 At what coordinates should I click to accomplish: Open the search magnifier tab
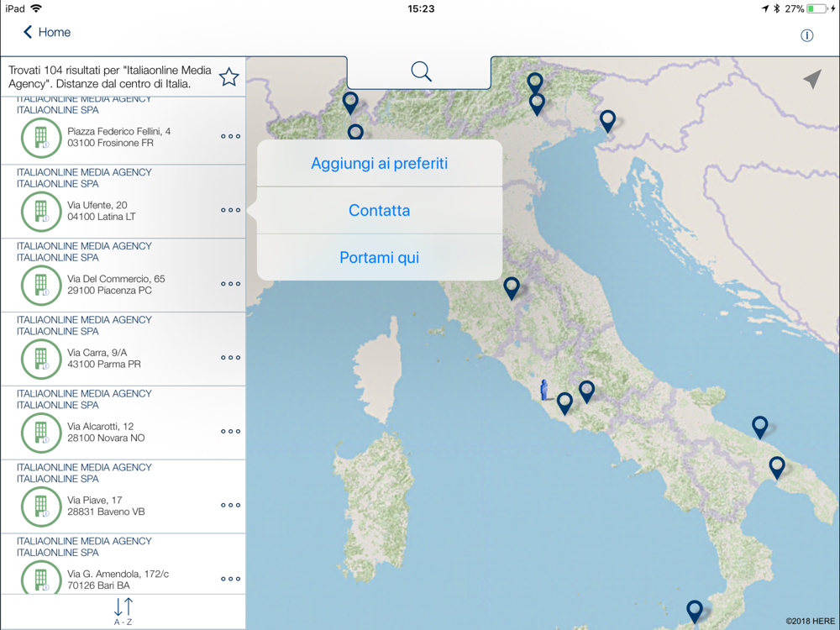point(421,71)
